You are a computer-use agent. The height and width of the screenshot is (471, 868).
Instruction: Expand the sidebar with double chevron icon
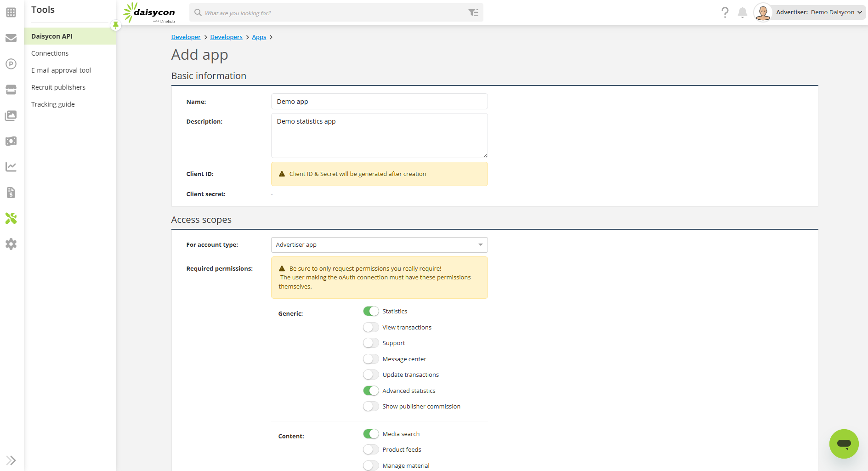coord(11,460)
